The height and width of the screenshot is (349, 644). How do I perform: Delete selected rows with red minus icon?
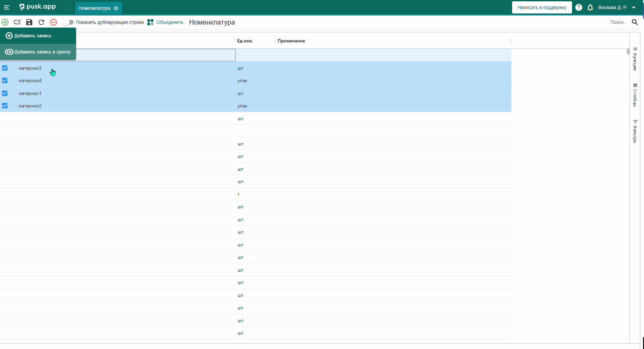53,22
